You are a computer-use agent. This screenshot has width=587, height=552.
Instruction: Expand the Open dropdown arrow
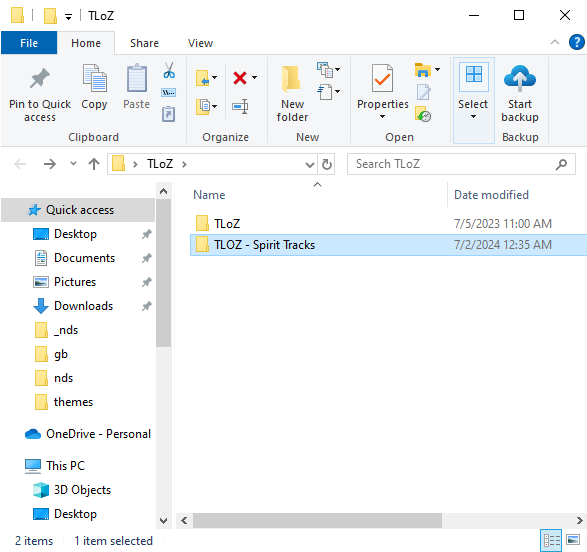point(437,70)
